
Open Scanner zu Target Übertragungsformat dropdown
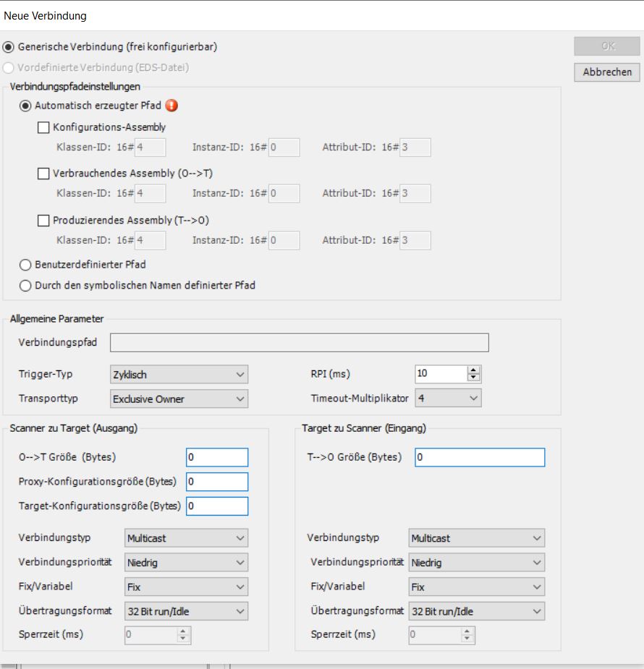186,611
